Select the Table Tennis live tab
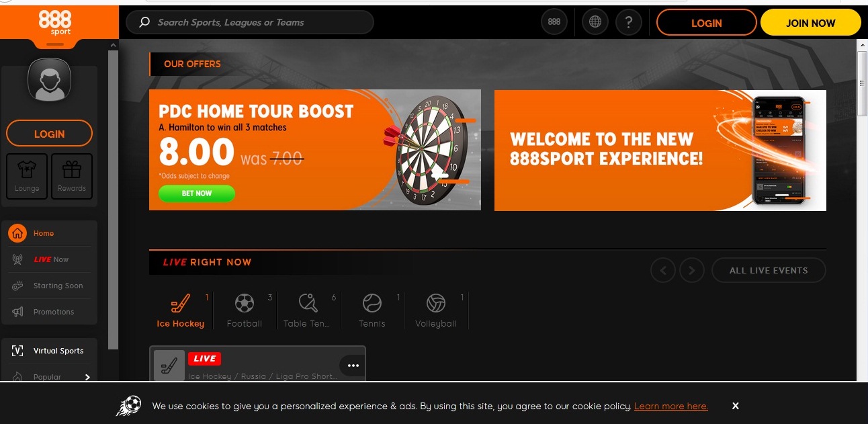 pos(308,310)
